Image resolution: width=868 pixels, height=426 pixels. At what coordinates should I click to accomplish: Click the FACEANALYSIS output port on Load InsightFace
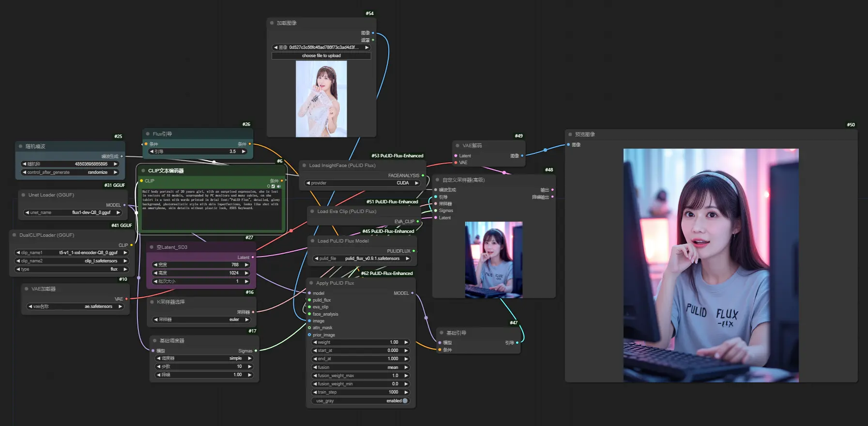(x=423, y=176)
